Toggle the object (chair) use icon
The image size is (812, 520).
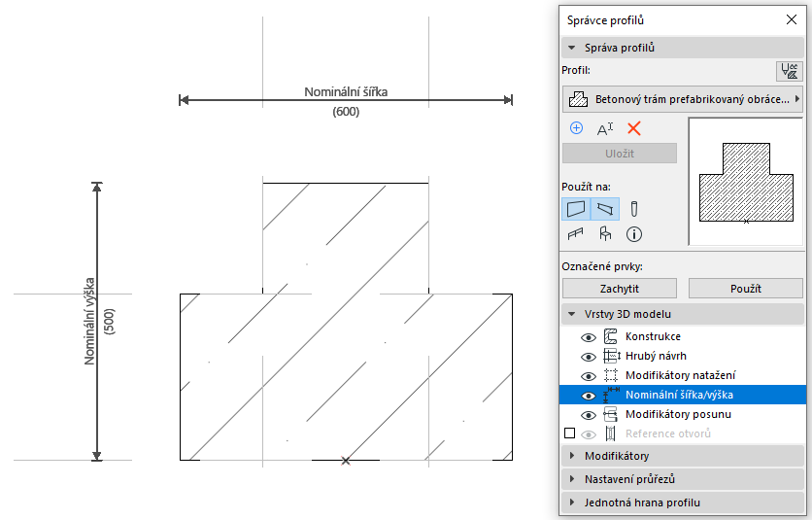605,234
